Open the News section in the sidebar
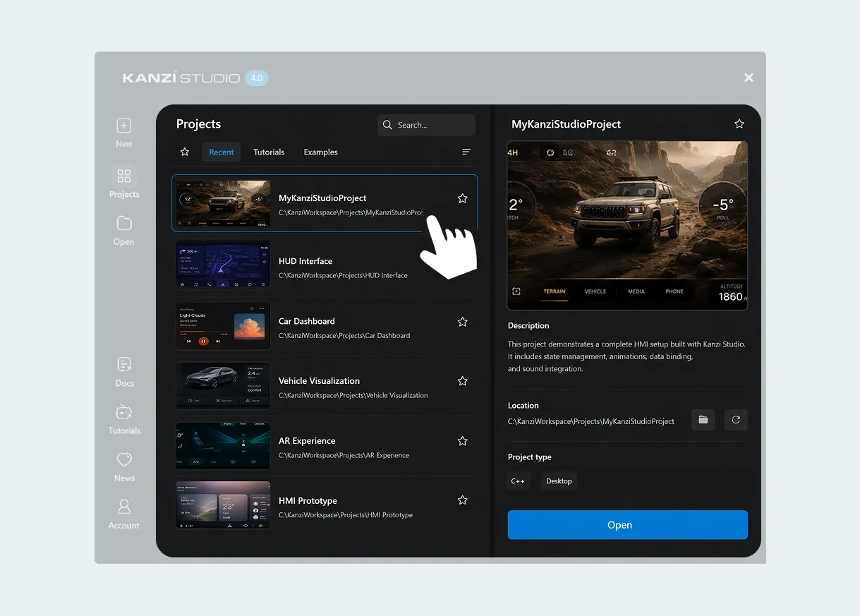The height and width of the screenshot is (616, 860). pyautogui.click(x=124, y=459)
